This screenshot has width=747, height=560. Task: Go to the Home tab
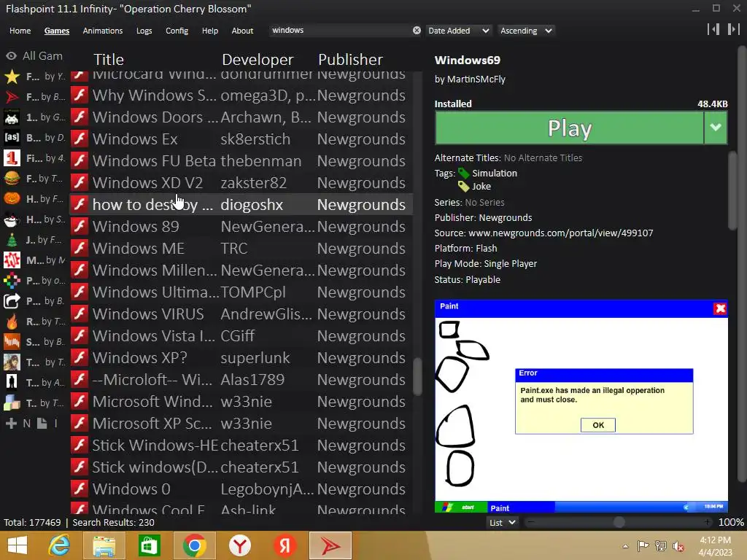pos(20,31)
